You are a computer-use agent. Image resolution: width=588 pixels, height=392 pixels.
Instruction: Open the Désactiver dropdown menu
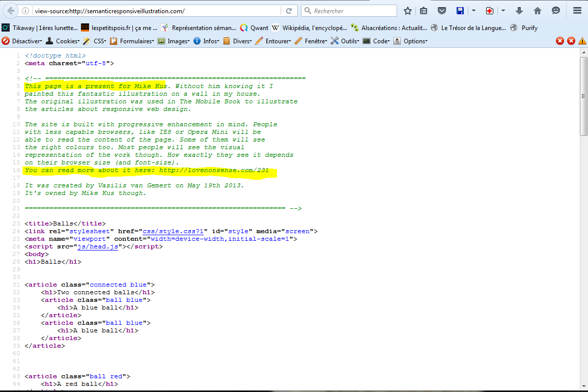coord(23,41)
